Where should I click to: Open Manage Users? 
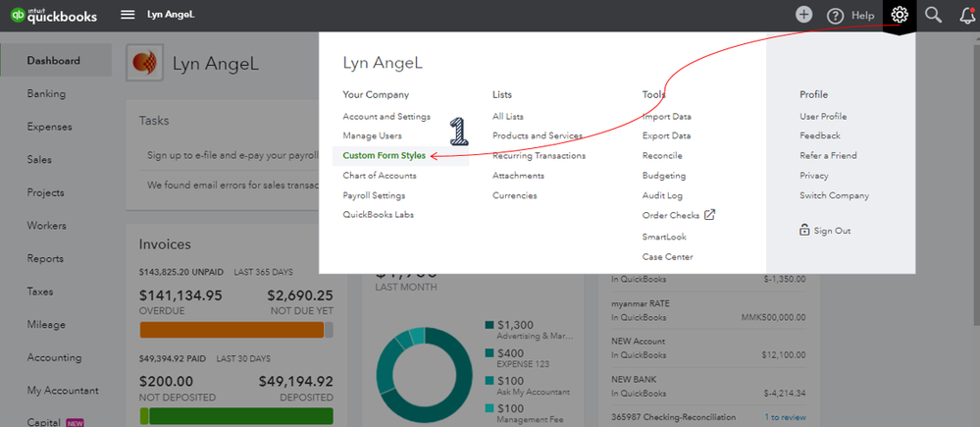[372, 135]
